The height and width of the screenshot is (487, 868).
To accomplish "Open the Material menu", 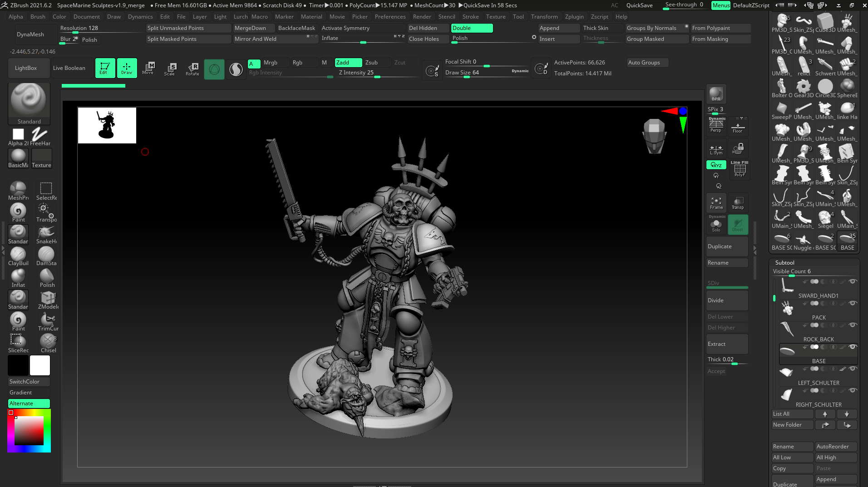I will click(311, 17).
